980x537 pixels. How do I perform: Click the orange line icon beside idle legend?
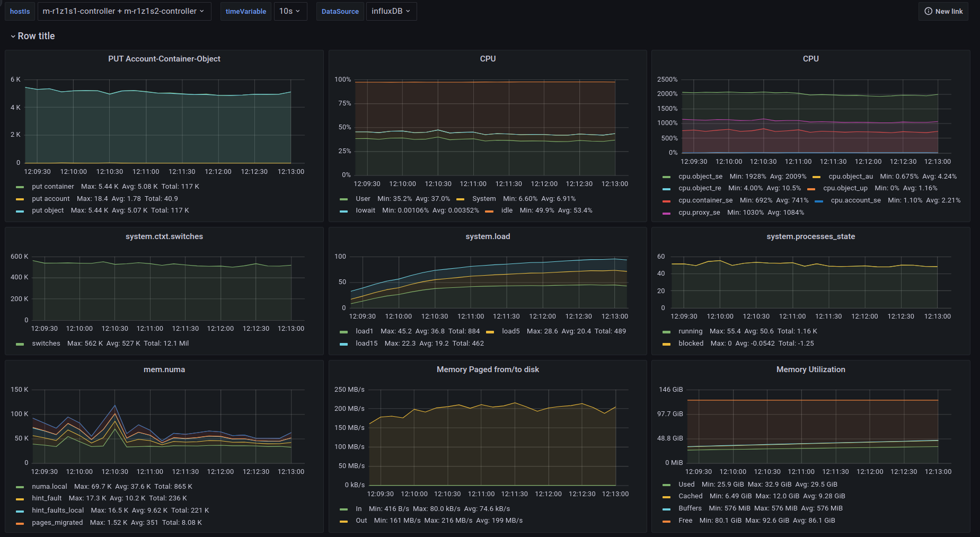coord(489,211)
